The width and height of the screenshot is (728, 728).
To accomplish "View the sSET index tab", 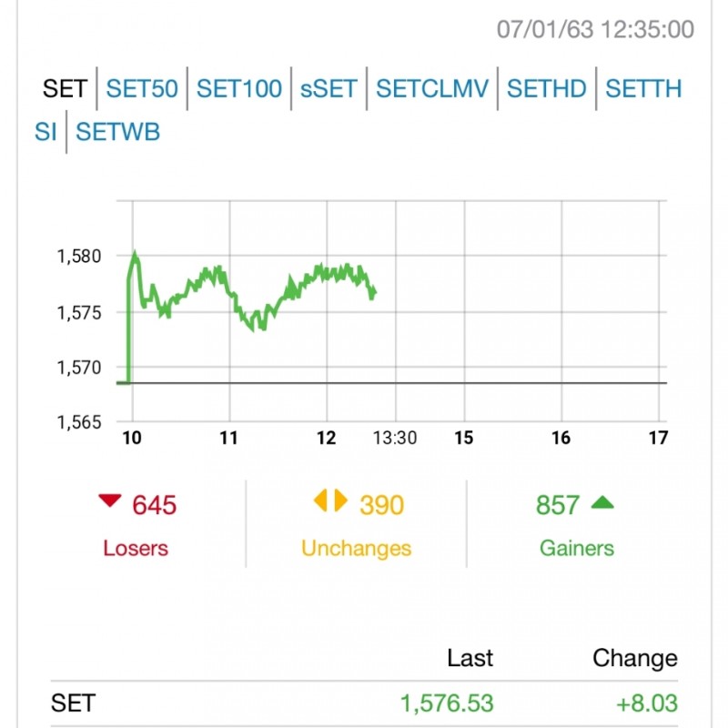I will (x=329, y=88).
